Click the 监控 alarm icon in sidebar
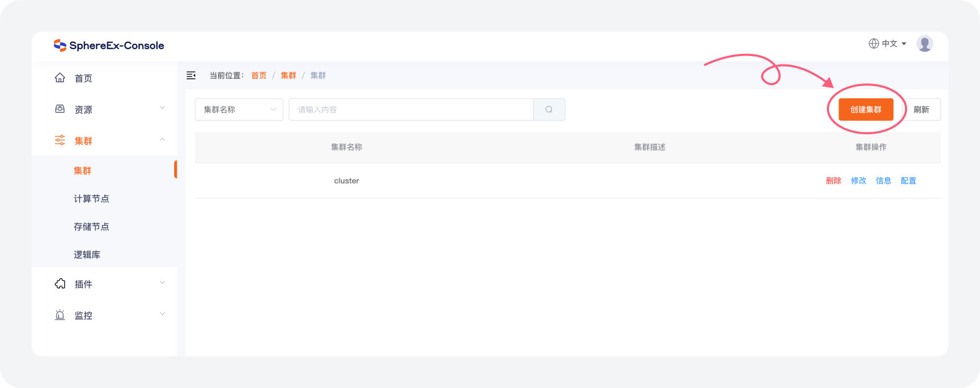This screenshot has width=980, height=388. coord(60,315)
